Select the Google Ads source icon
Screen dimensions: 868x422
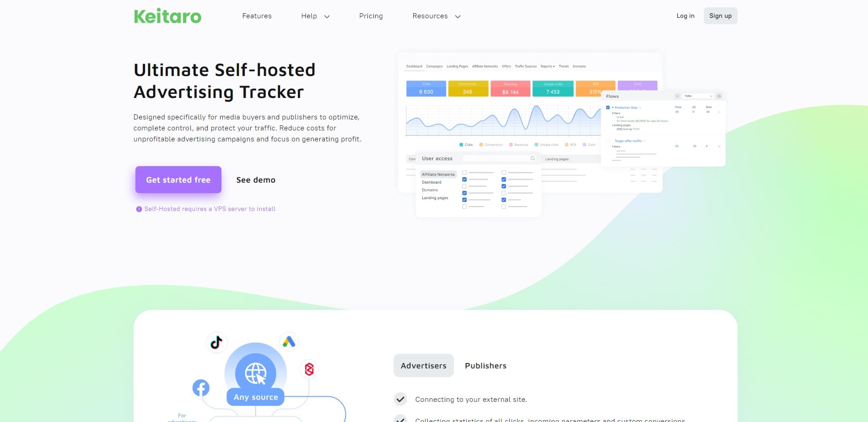point(289,341)
